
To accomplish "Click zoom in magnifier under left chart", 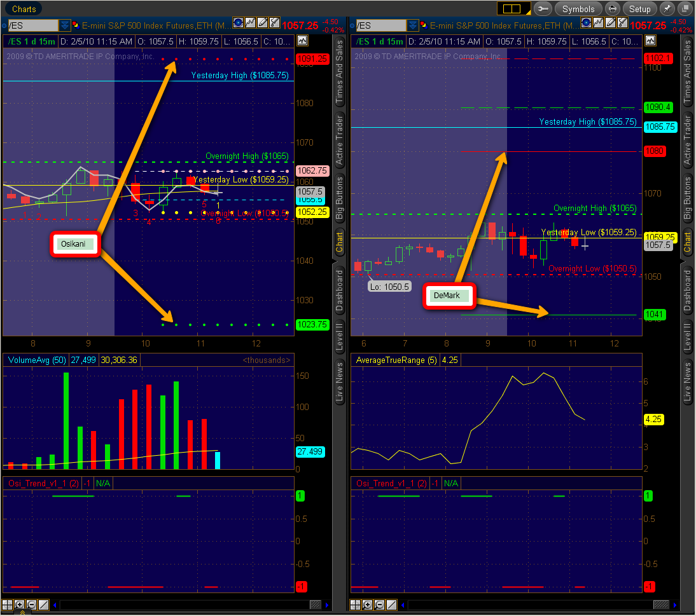I will tap(19, 605).
